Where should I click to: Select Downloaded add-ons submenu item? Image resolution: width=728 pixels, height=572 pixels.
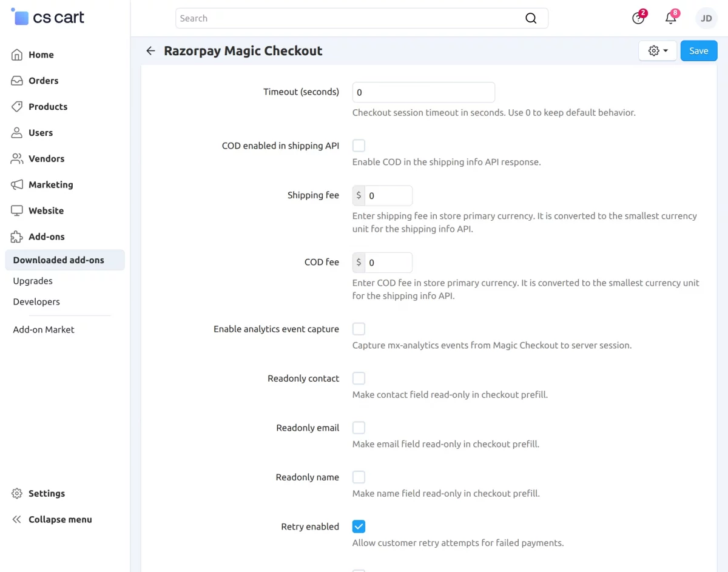click(65, 260)
